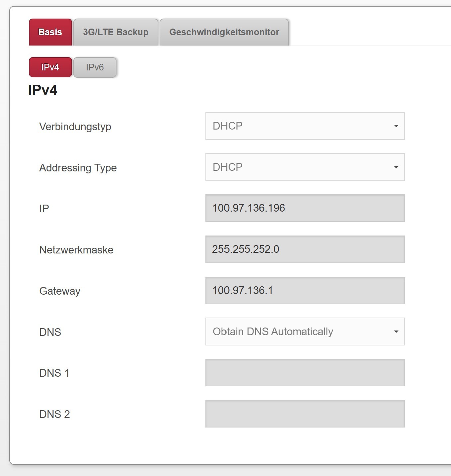This screenshot has height=476, width=451.
Task: Click the Netzwerkmaske field showing 255.255.252.0
Action: click(305, 249)
